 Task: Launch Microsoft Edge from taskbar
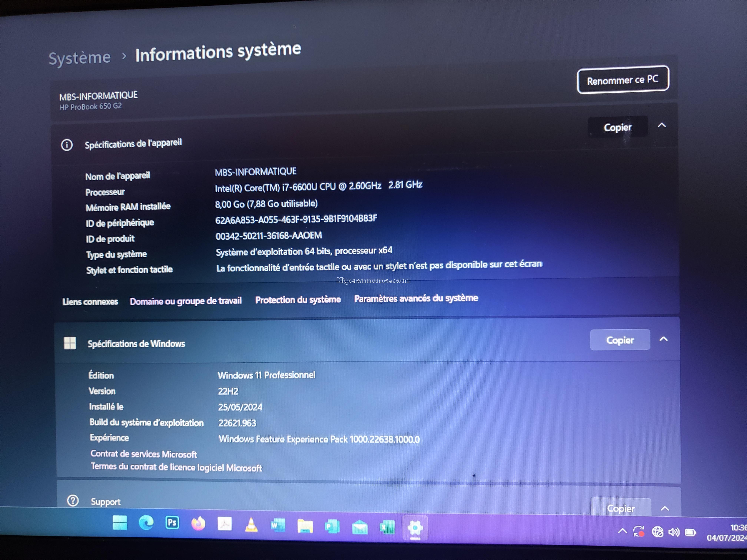146,523
